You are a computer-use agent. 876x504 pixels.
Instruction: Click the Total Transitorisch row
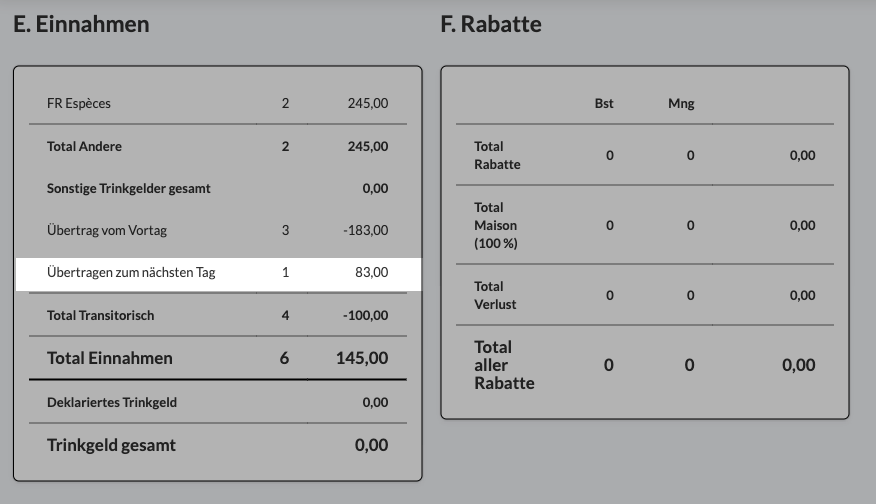(218, 315)
